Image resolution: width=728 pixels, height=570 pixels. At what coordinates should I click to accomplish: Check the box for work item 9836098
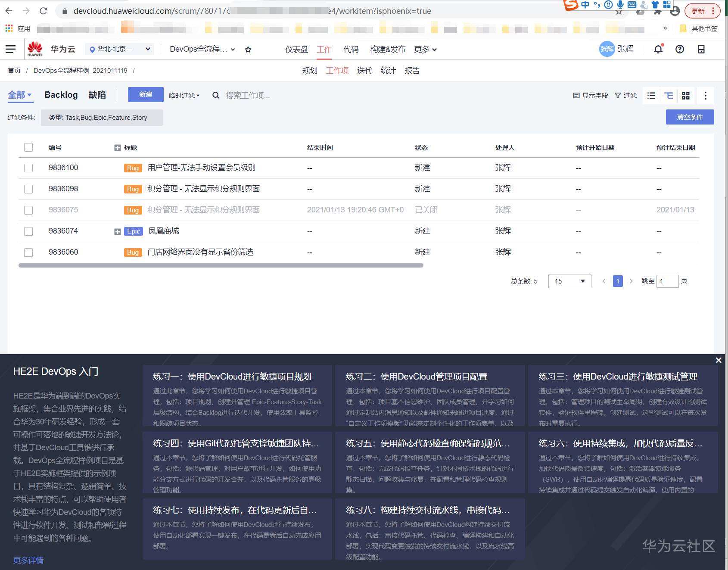(x=28, y=189)
